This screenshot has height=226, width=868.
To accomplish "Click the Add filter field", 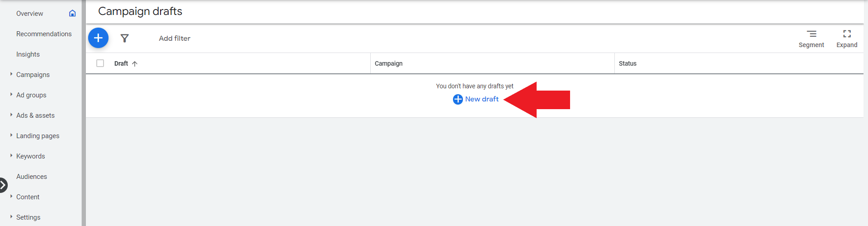I will [175, 38].
